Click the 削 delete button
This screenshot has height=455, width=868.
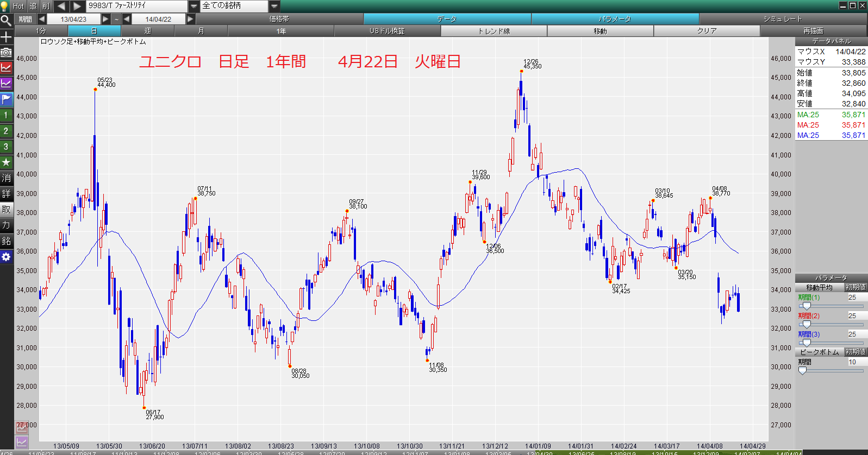tap(46, 6)
